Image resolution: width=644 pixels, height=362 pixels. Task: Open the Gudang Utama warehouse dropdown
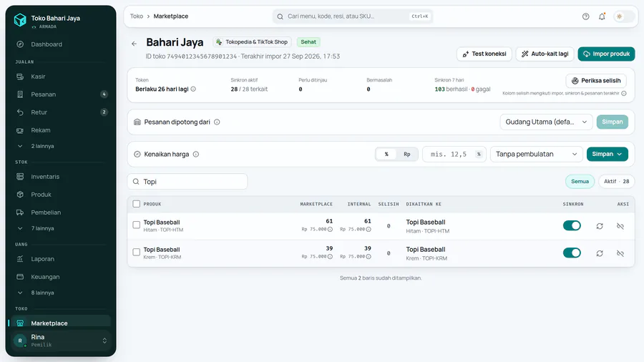[x=546, y=122]
